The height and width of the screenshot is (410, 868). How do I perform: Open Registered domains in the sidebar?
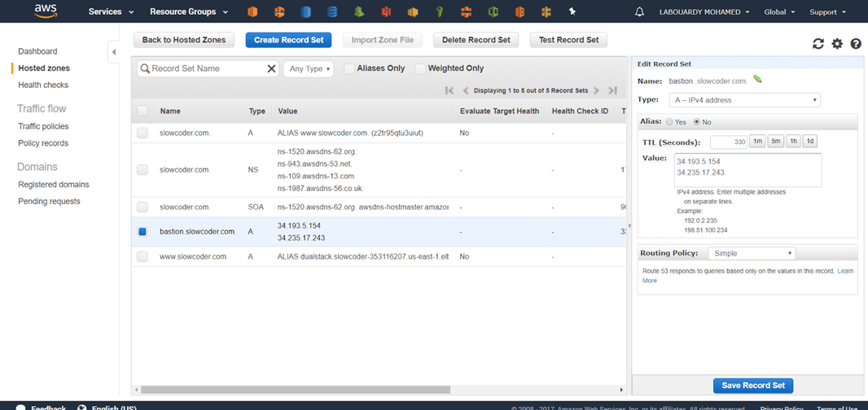coord(54,184)
